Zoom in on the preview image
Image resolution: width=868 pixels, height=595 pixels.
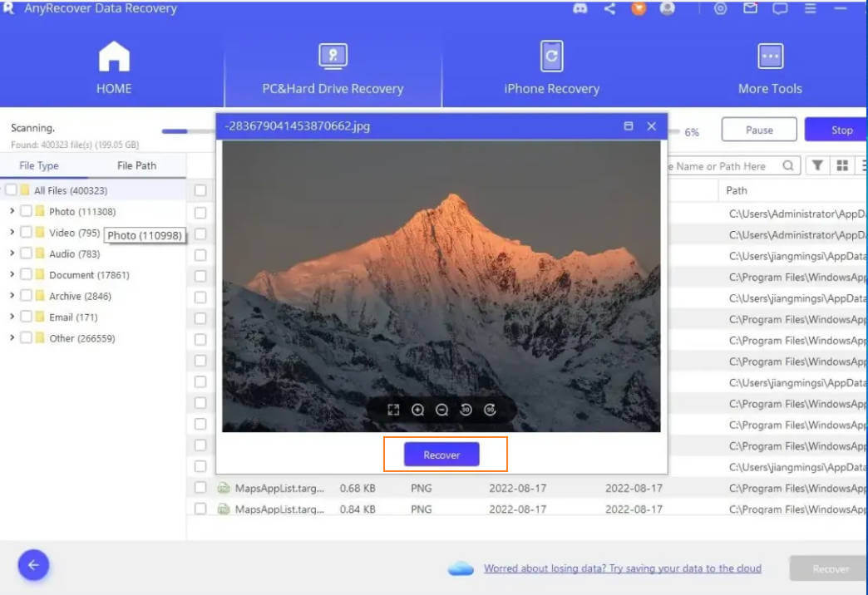pos(417,410)
